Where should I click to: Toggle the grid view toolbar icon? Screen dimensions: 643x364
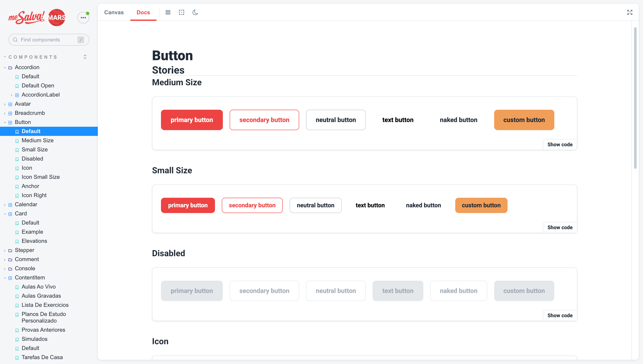pos(168,12)
